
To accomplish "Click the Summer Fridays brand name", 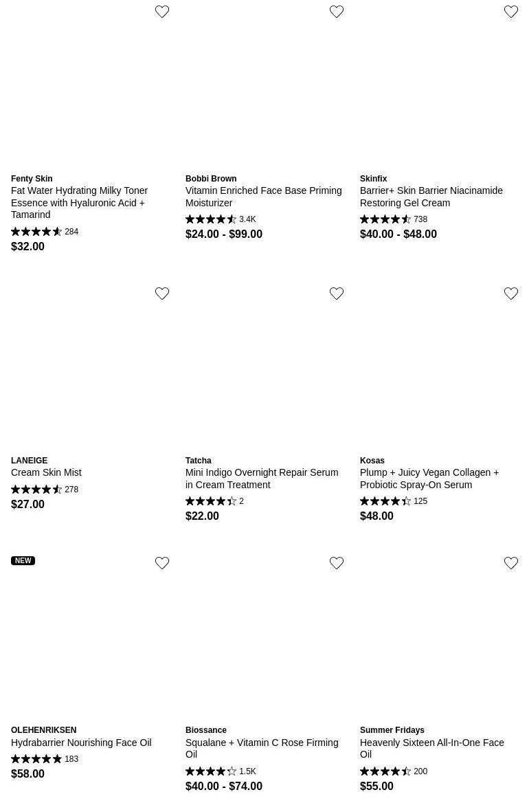I will click(392, 730).
